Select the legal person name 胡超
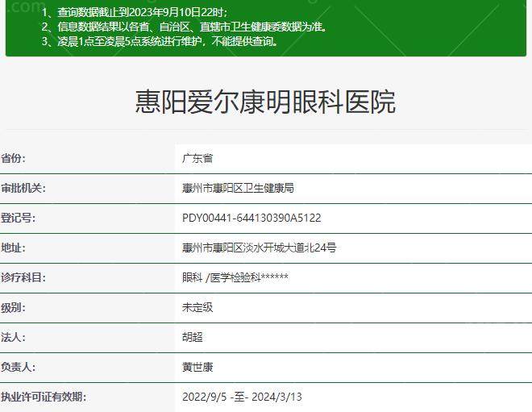The image size is (532, 412). click(x=193, y=337)
